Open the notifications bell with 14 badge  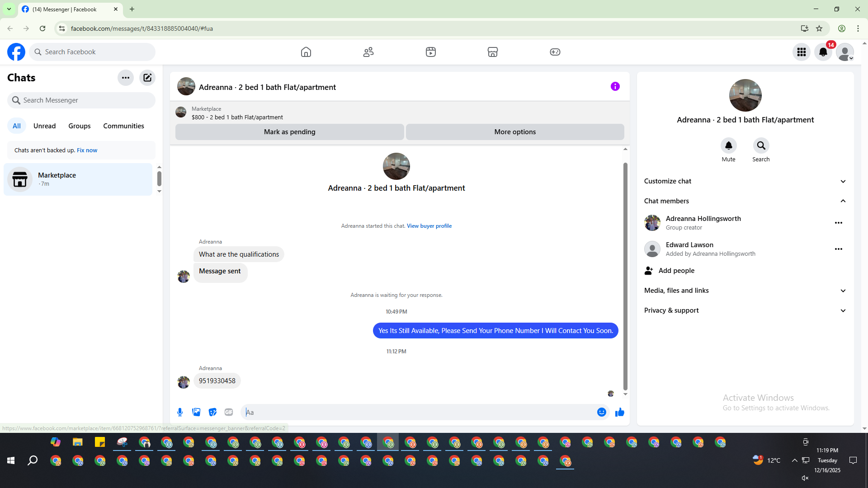[x=823, y=52]
